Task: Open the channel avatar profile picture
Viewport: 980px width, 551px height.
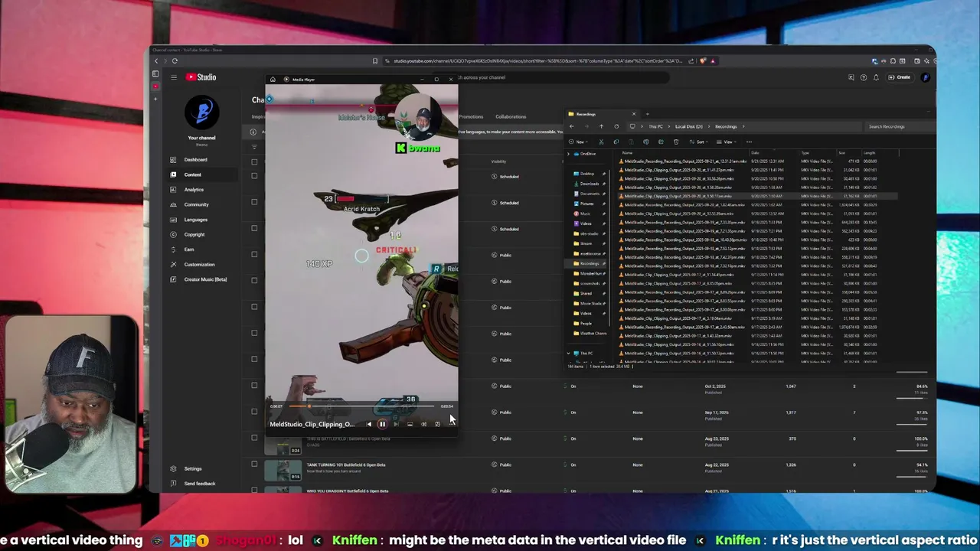Action: pos(202,113)
